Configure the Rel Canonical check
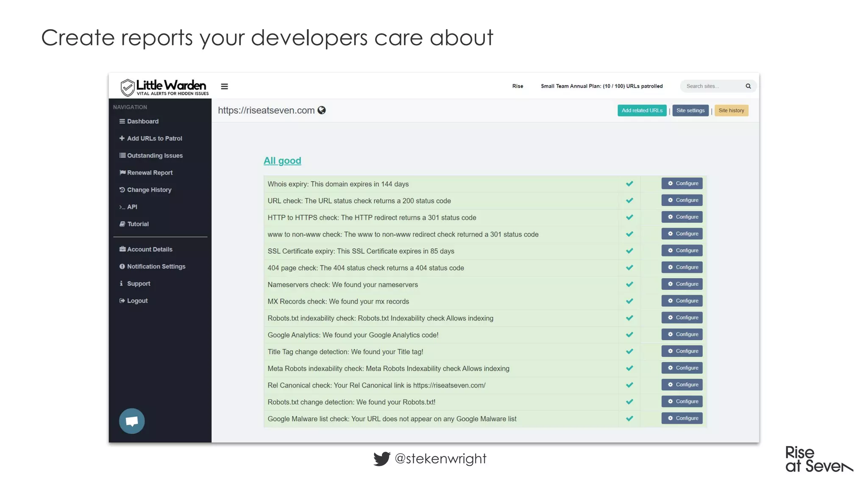Screen dimensions: 868x488 (682, 385)
